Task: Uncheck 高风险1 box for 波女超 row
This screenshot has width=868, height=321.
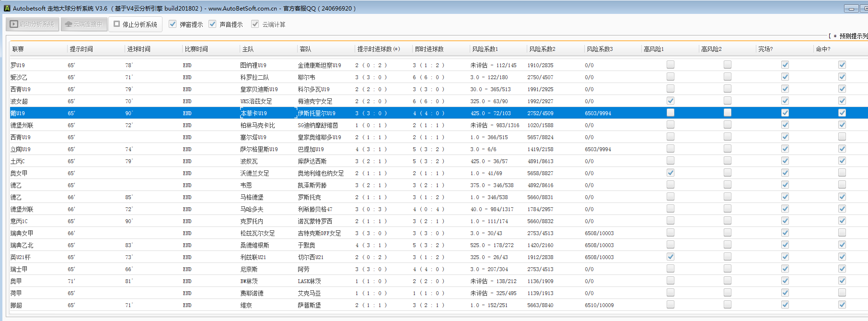Action: pos(670,101)
